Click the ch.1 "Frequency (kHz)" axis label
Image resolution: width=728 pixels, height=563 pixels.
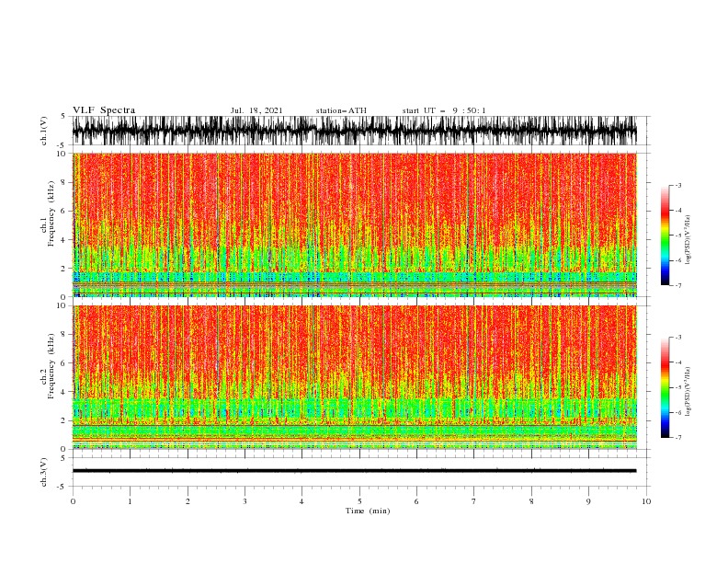[x=51, y=213]
